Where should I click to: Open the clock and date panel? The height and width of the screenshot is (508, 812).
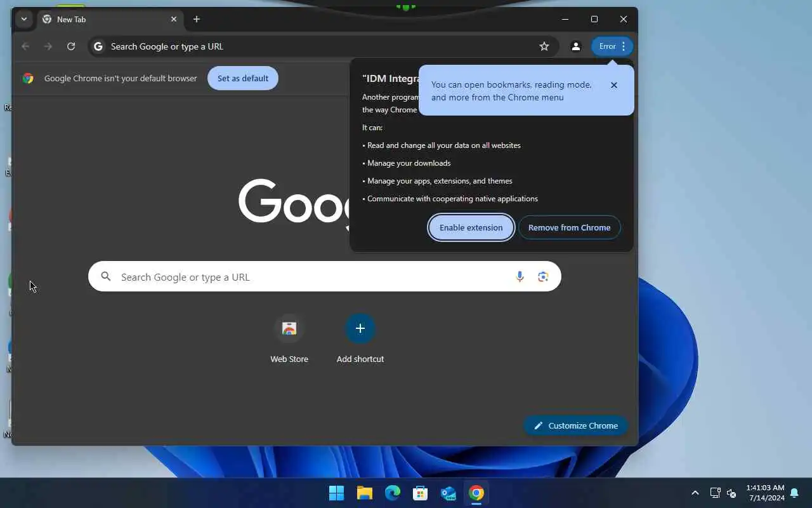(765, 493)
